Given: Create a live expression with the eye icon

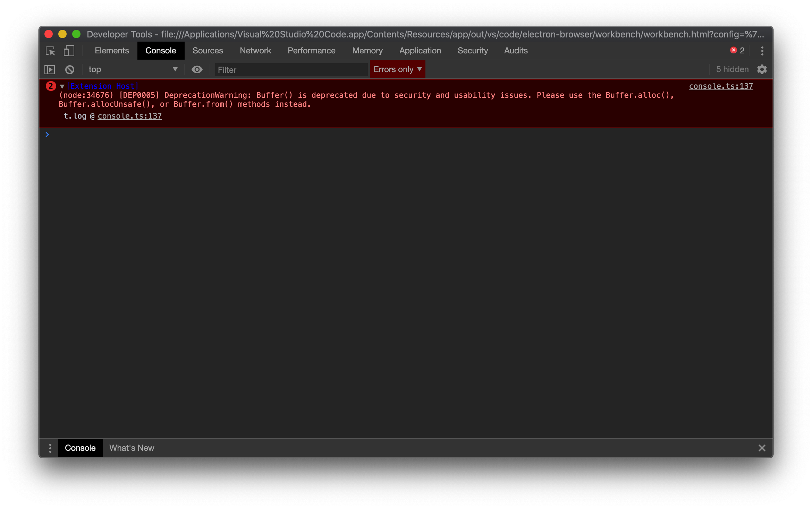Looking at the screenshot, I should coord(197,69).
